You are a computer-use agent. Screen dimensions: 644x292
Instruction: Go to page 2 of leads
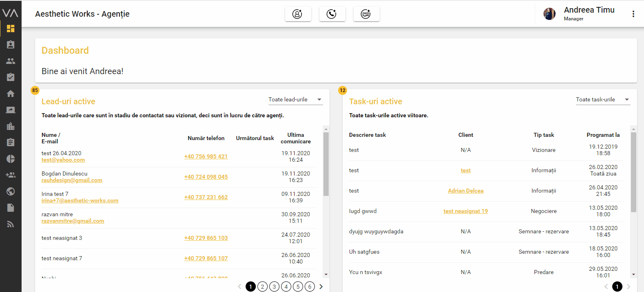263,287
